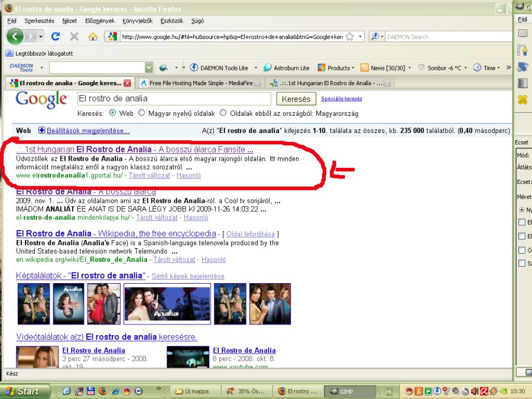Tick second 'El' checkbox in GIMP panel

click(522, 236)
